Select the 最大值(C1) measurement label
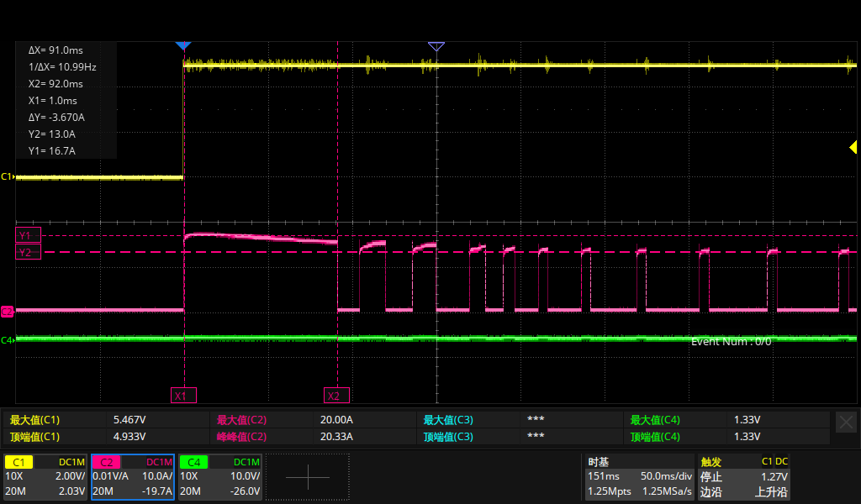This screenshot has height=504, width=861. pyautogui.click(x=34, y=420)
